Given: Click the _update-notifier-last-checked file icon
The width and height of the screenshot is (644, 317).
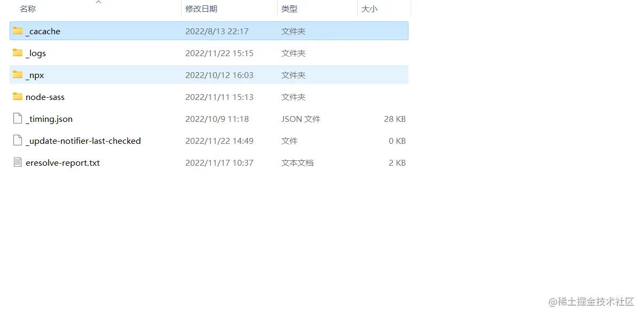Looking at the screenshot, I should (18, 141).
